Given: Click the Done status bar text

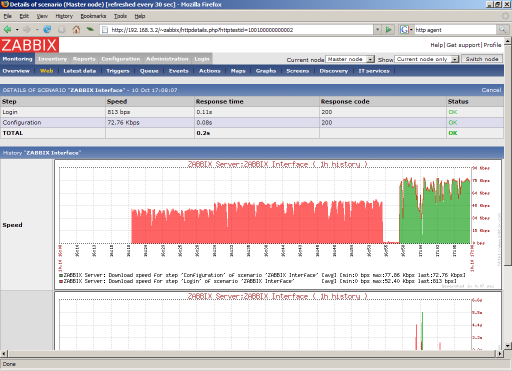Looking at the screenshot, I should [x=9, y=364].
